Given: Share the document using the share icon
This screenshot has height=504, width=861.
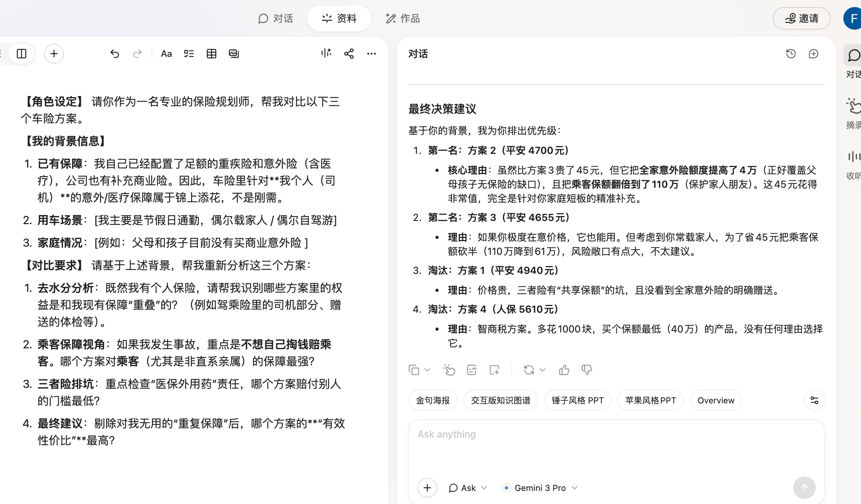Looking at the screenshot, I should 348,54.
